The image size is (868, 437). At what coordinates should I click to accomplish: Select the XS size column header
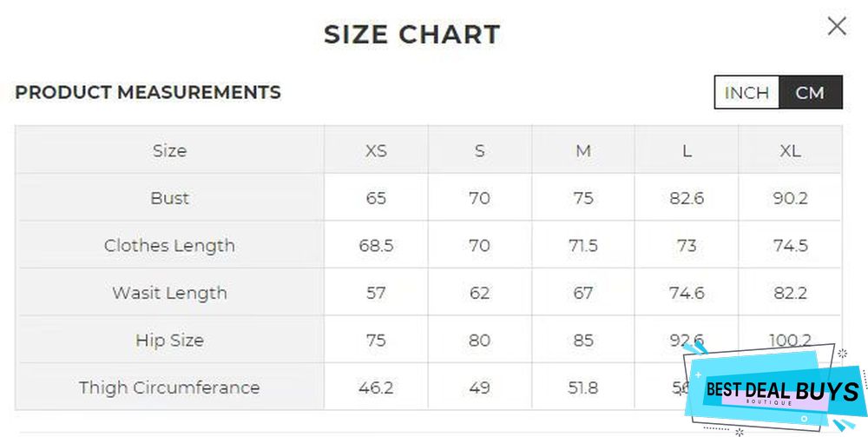tap(376, 150)
